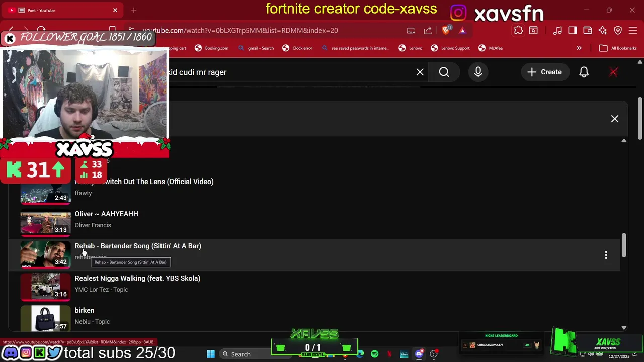Image resolution: width=644 pixels, height=362 pixels.
Task: Play Realest Nigga Walking feat. YBS Skola
Action: pyautogui.click(x=137, y=278)
